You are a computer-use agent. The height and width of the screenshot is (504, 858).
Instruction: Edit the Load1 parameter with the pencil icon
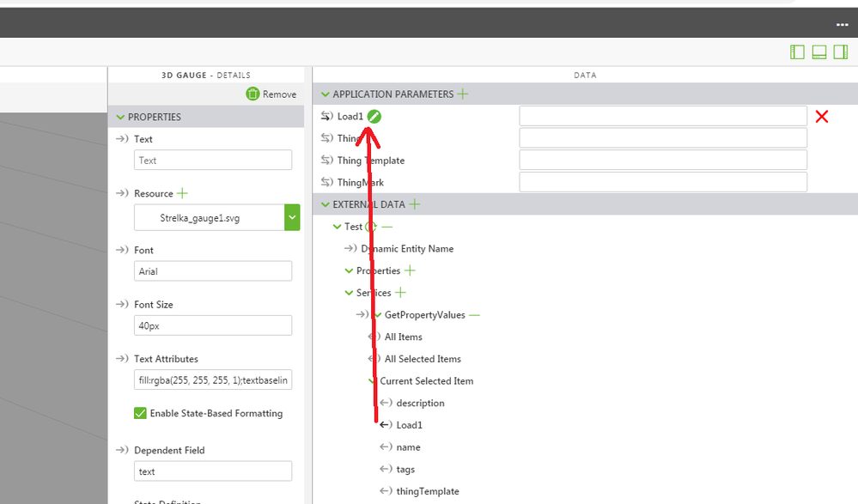pos(374,117)
